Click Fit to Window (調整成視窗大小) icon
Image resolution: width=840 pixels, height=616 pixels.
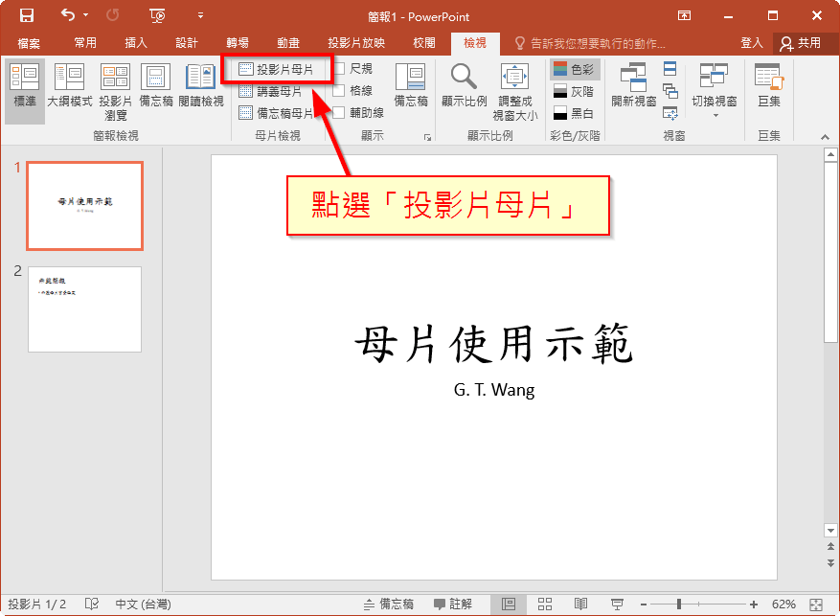[x=515, y=84]
